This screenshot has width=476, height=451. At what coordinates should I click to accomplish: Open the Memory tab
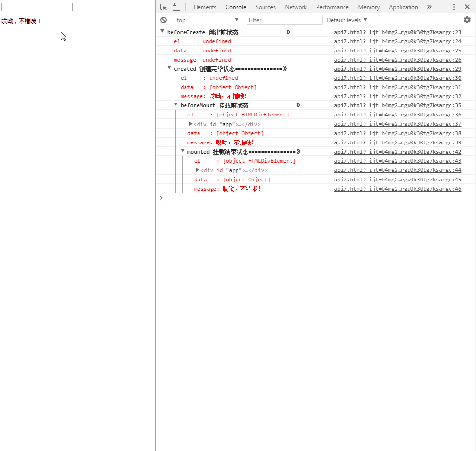point(369,7)
